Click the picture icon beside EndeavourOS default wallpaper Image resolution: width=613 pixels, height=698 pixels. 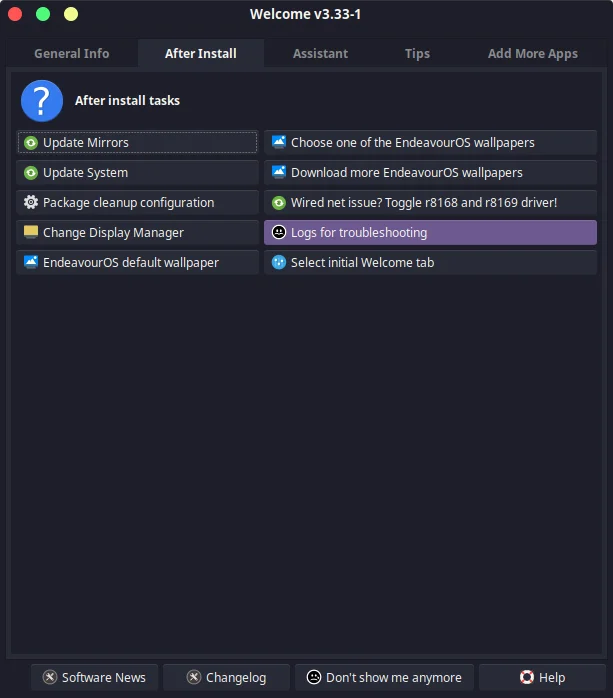31,262
